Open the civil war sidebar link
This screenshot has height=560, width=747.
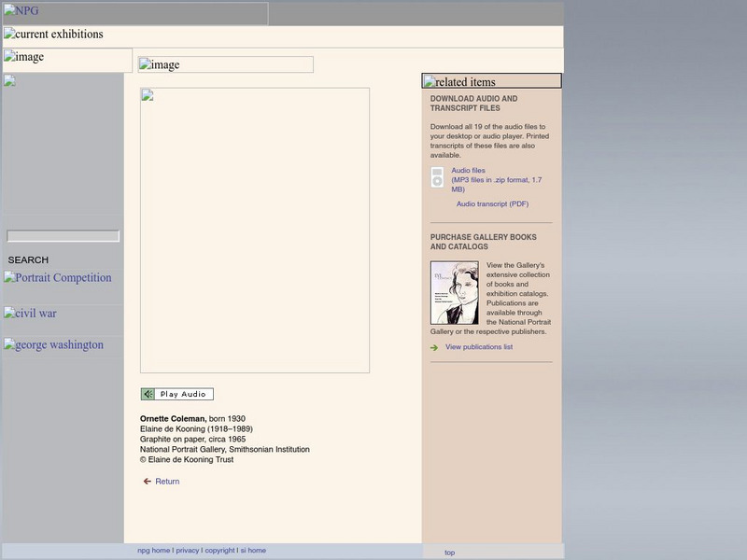point(31,314)
